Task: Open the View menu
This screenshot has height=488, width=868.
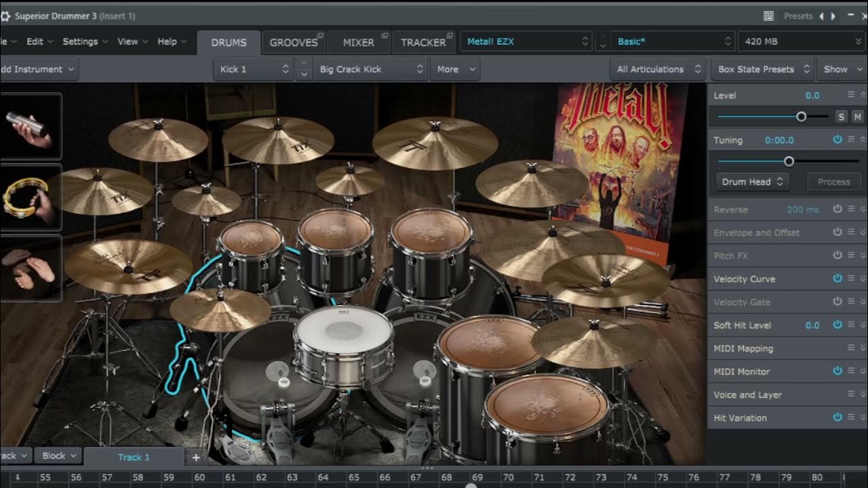Action: point(132,41)
